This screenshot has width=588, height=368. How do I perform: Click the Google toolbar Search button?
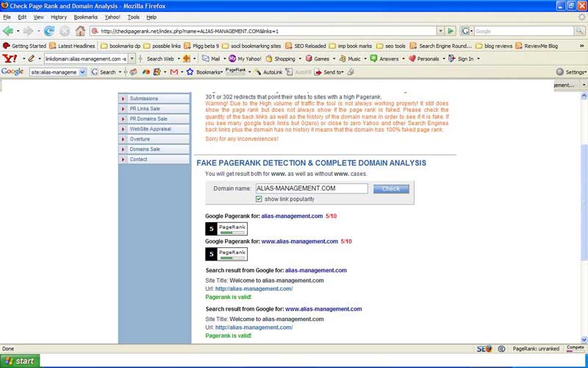[104, 72]
